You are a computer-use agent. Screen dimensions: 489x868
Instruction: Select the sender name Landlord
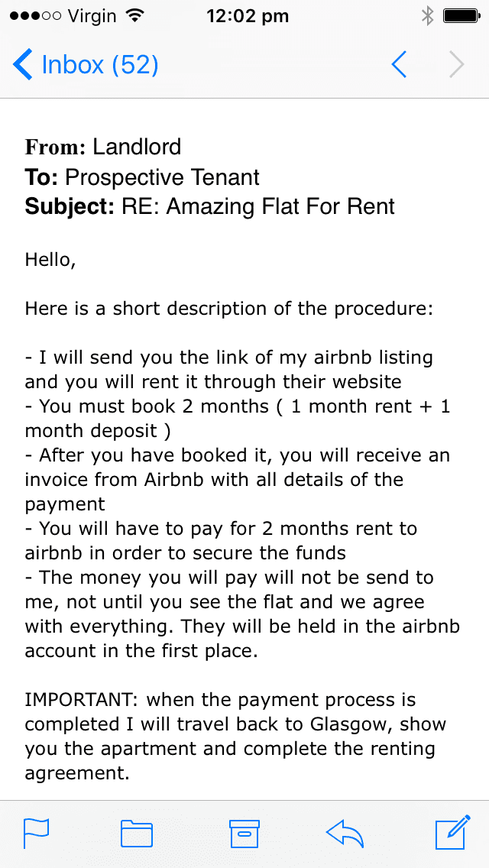137,147
